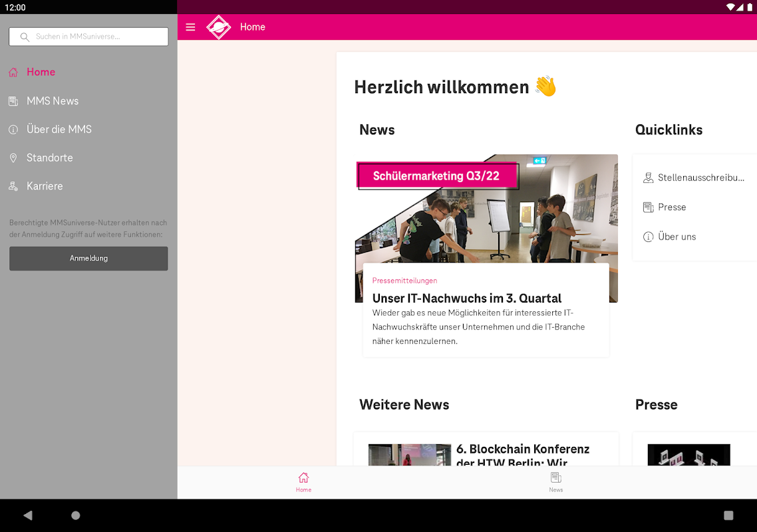Viewport: 757px width, 532px height.
Task: Open the 6. Blockchain Konferenz article headline
Action: (523, 456)
